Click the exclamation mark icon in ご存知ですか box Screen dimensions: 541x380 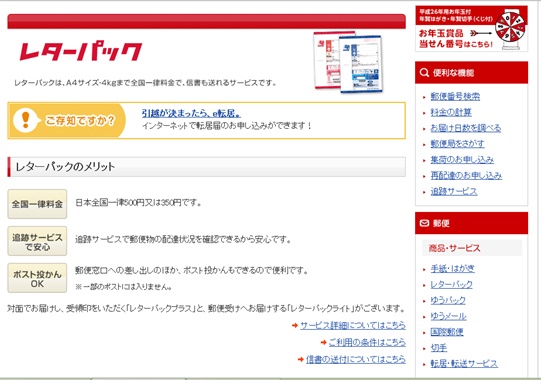25,120
